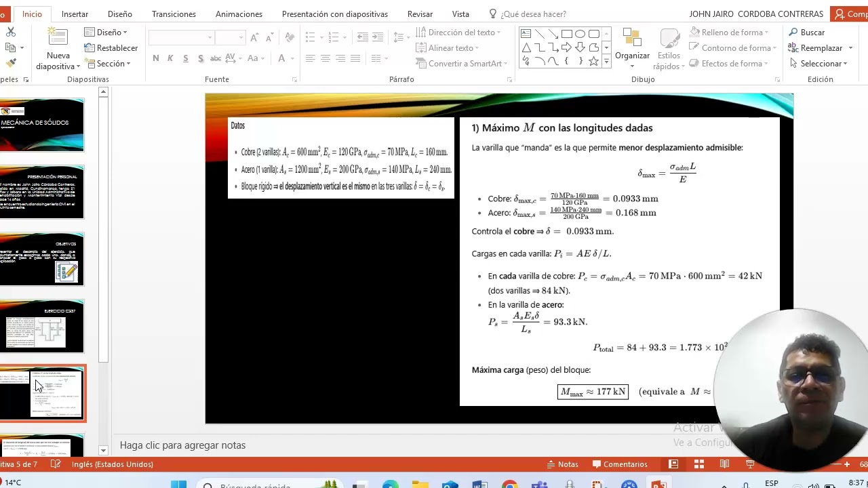This screenshot has width=868, height=488.
Task: Toggle strikethrough abc formatting
Action: (216, 58)
